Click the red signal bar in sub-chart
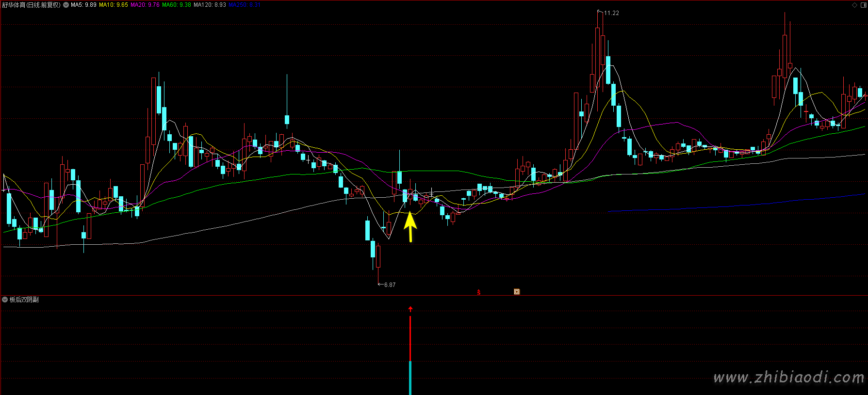The height and width of the screenshot is (395, 868). 410,338
